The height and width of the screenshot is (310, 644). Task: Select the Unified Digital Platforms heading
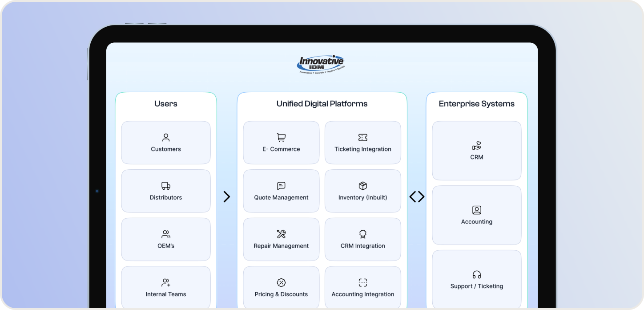tap(322, 104)
